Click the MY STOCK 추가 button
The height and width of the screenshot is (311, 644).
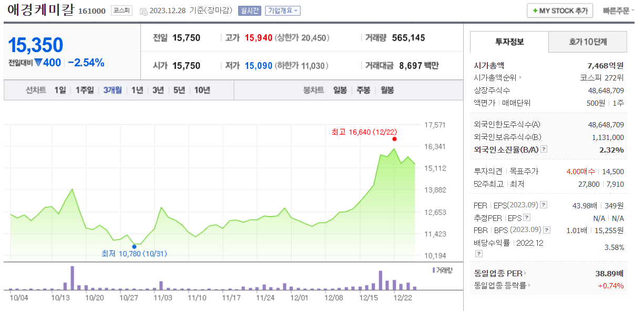click(560, 11)
